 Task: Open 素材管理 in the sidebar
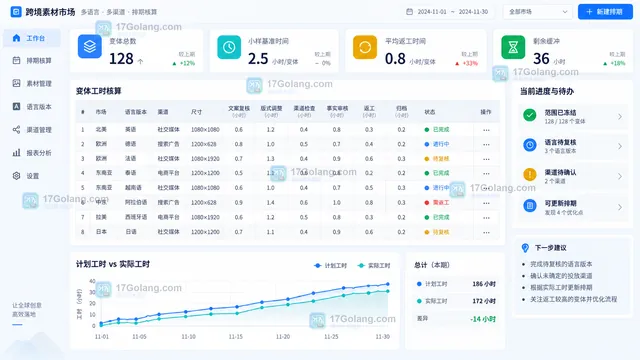point(32,83)
